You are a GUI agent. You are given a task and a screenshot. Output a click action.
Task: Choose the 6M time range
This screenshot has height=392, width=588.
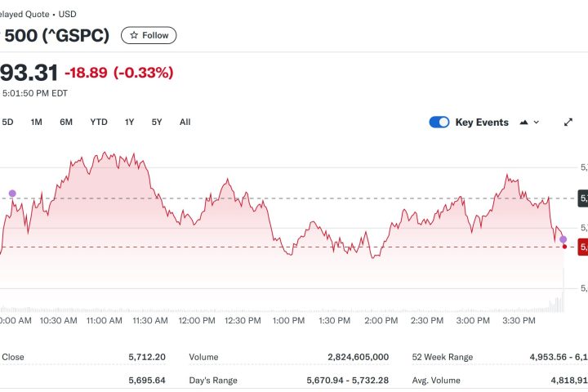point(66,122)
